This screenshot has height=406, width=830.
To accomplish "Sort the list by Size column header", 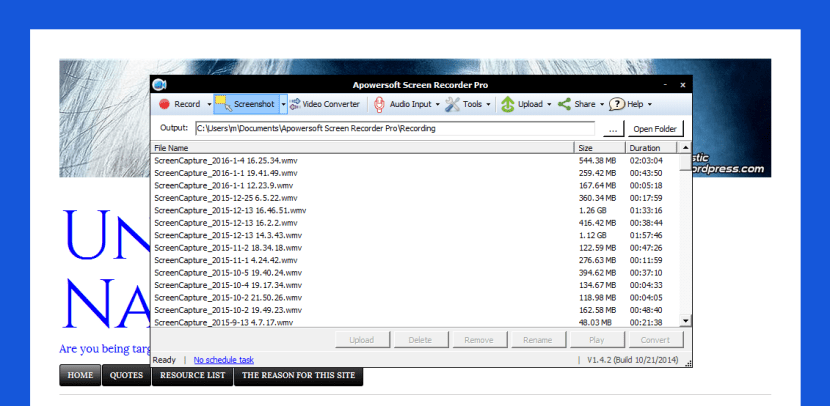I will pyautogui.click(x=600, y=147).
